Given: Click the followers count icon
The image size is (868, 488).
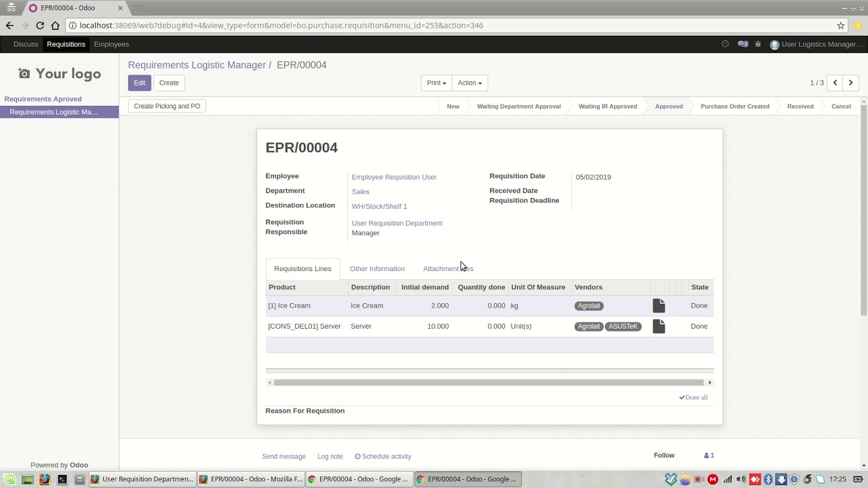Looking at the screenshot, I should (x=709, y=455).
